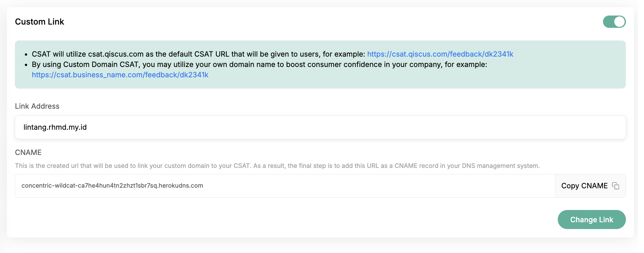This screenshot has width=644, height=253.
Task: Focus the Link Address input field
Action: [320, 127]
